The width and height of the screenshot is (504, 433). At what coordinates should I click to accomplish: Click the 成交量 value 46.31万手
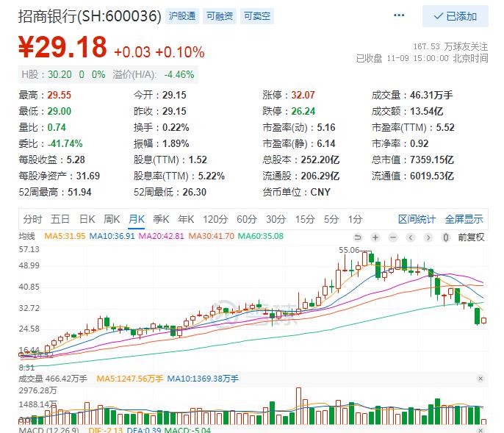(431, 96)
